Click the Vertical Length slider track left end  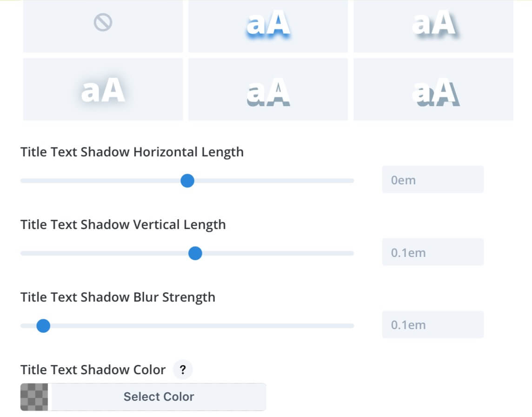[24, 253]
